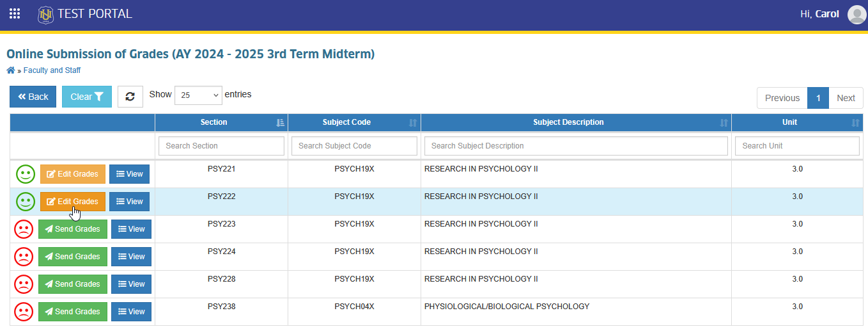Go Back to previous page
The image size is (868, 329).
(x=33, y=97)
